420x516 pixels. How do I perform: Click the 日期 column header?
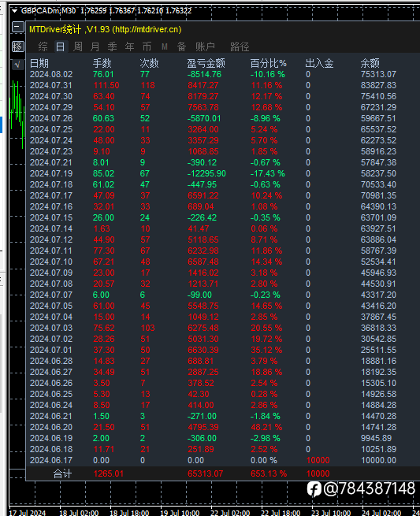pyautogui.click(x=39, y=63)
